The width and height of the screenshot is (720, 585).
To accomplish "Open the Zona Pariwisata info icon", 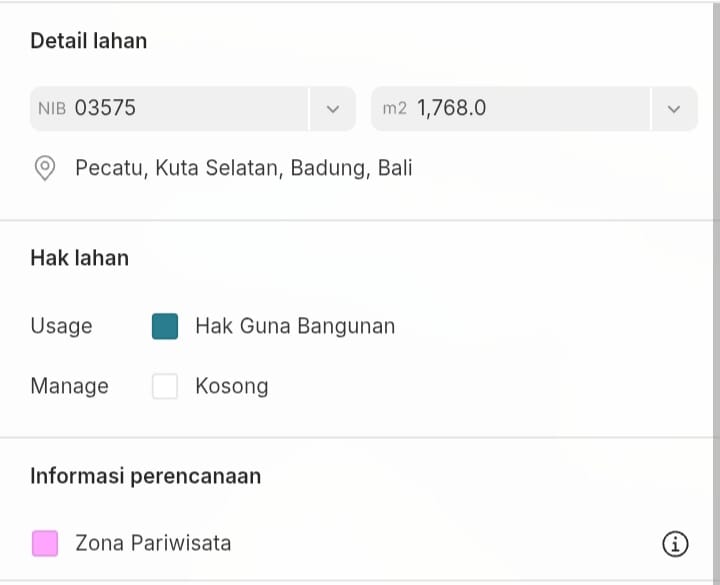I will [x=676, y=544].
